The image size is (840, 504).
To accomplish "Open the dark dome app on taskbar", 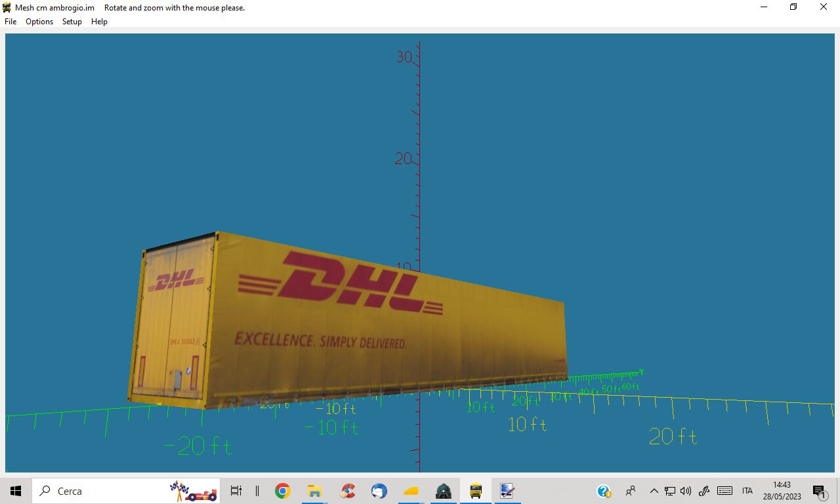I will [x=444, y=491].
